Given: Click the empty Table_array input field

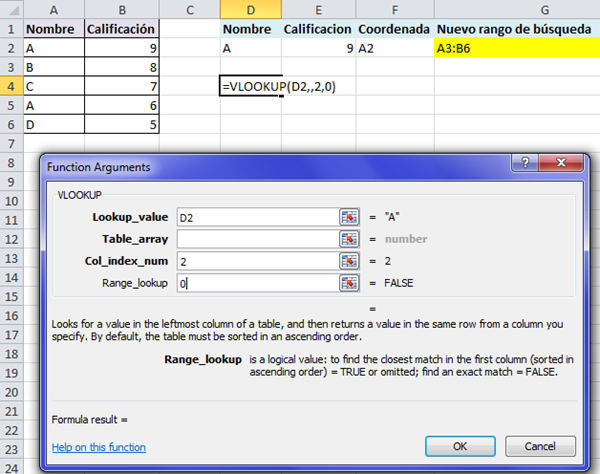Looking at the screenshot, I should coord(256,239).
